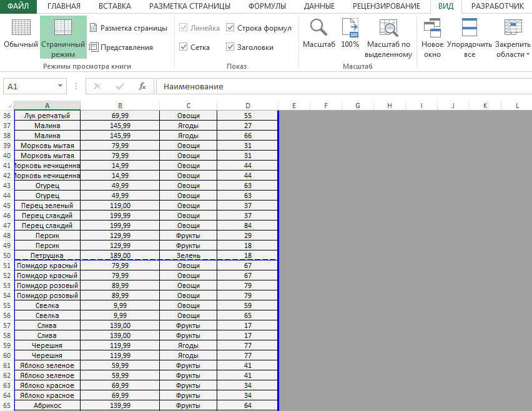Click Масштаб по выделенному zoom to selection
This screenshot has width=532, height=411.
pyautogui.click(x=389, y=37)
